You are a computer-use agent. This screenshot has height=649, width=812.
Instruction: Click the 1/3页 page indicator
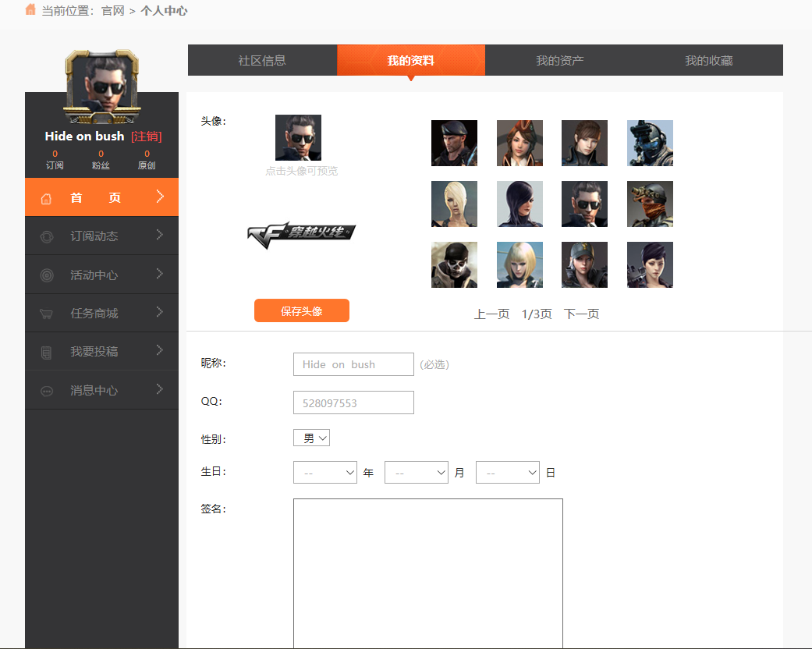coord(537,314)
